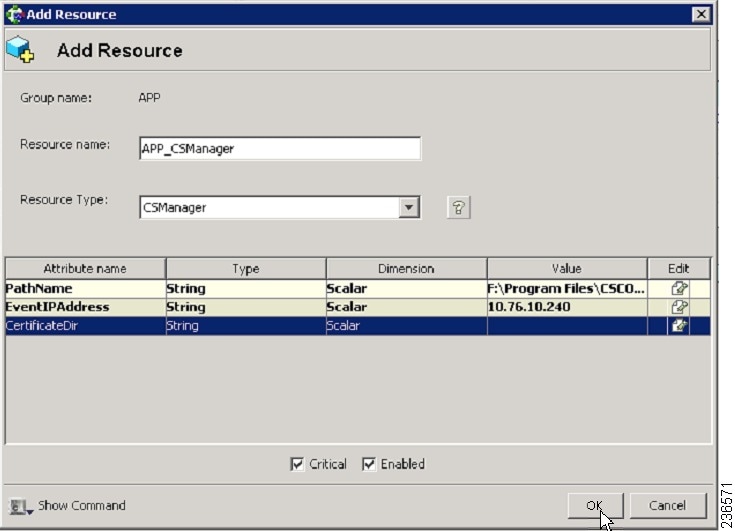735x531 pixels.
Task: Click the Resource Type label
Action: tap(64, 200)
